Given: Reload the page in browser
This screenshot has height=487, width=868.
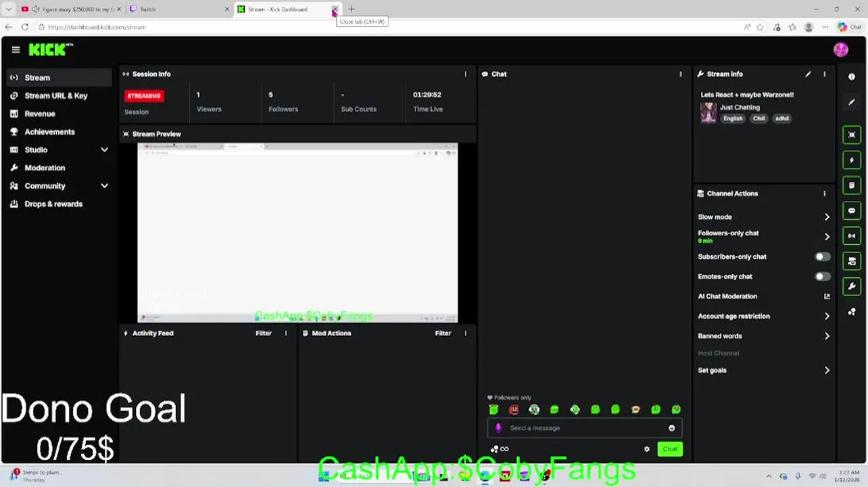Looking at the screenshot, I should (x=25, y=27).
